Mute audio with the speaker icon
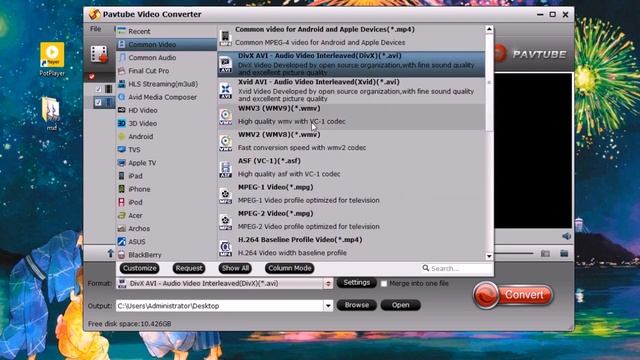640x360 pixels. [x=566, y=236]
